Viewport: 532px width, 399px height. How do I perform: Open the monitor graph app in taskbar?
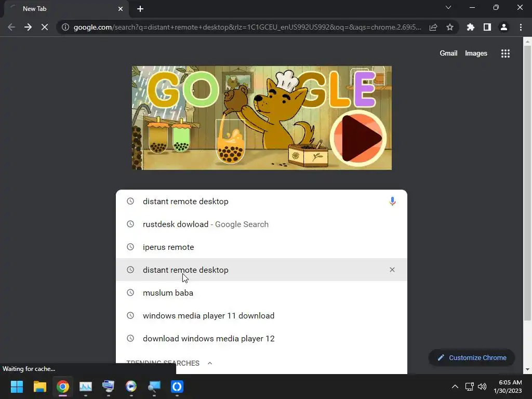pos(86,387)
